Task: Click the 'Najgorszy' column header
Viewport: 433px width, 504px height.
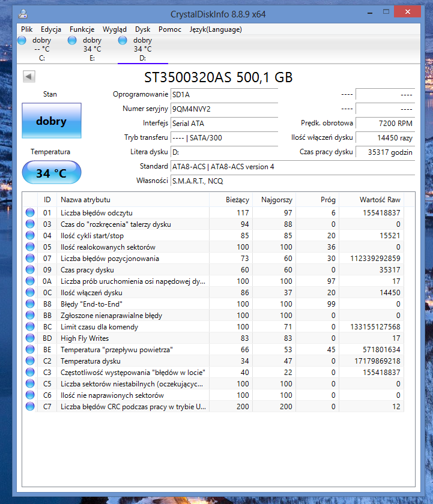Action: pyautogui.click(x=274, y=200)
